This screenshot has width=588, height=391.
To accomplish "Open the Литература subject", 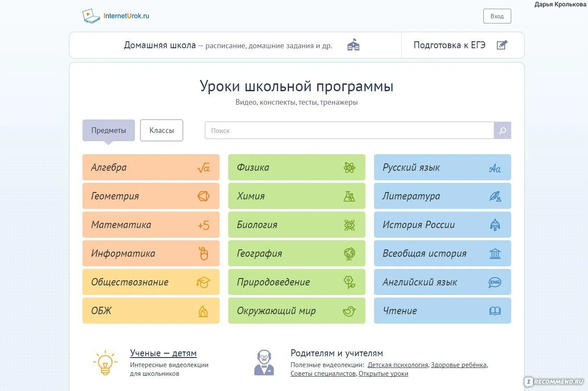I will (443, 196).
